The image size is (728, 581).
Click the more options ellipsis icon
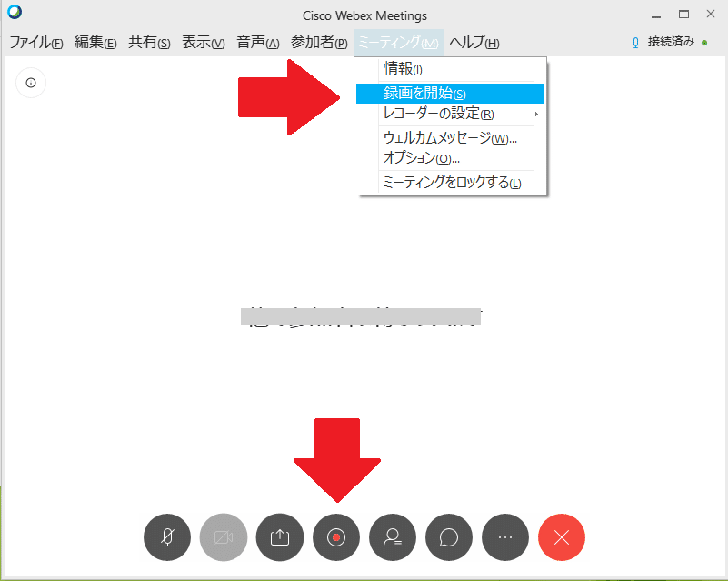504,537
